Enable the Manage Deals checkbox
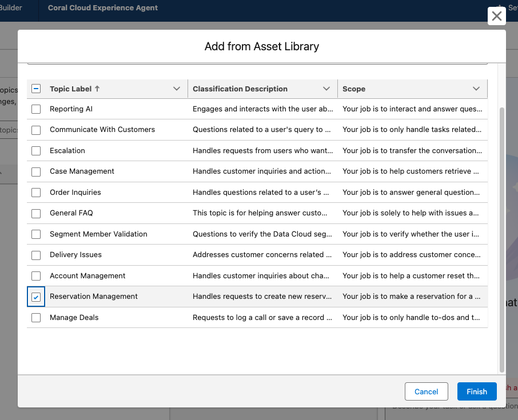Screen dimensions: 518x420 (36, 318)
